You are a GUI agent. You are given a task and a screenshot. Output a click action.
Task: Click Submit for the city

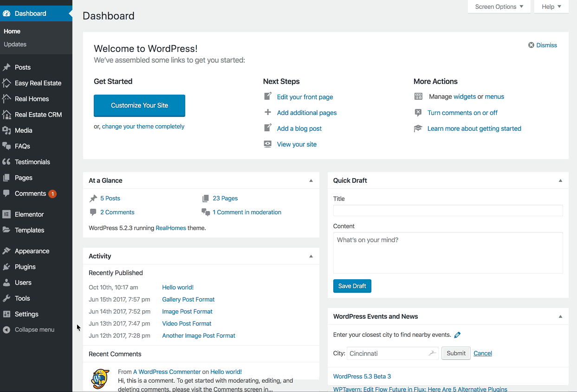(456, 353)
